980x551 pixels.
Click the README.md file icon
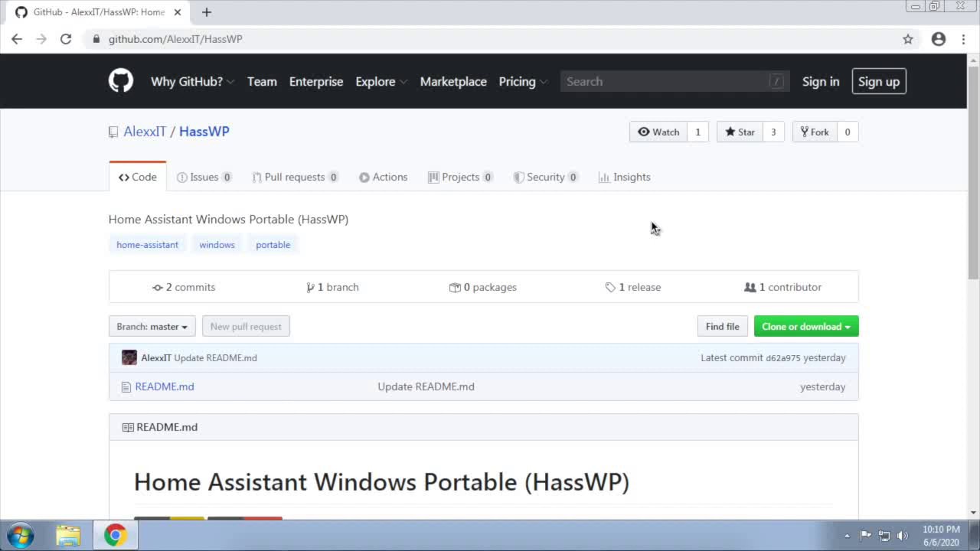click(126, 386)
